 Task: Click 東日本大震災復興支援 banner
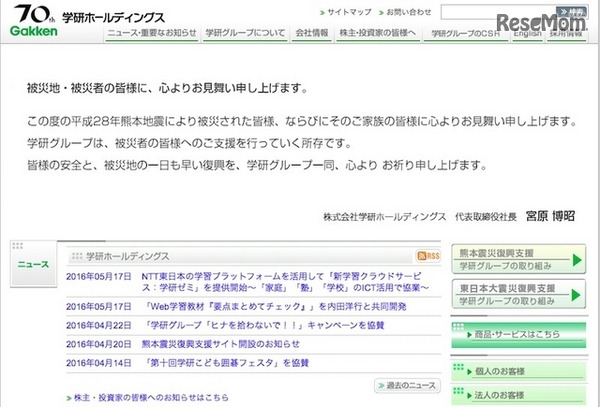pos(518,294)
